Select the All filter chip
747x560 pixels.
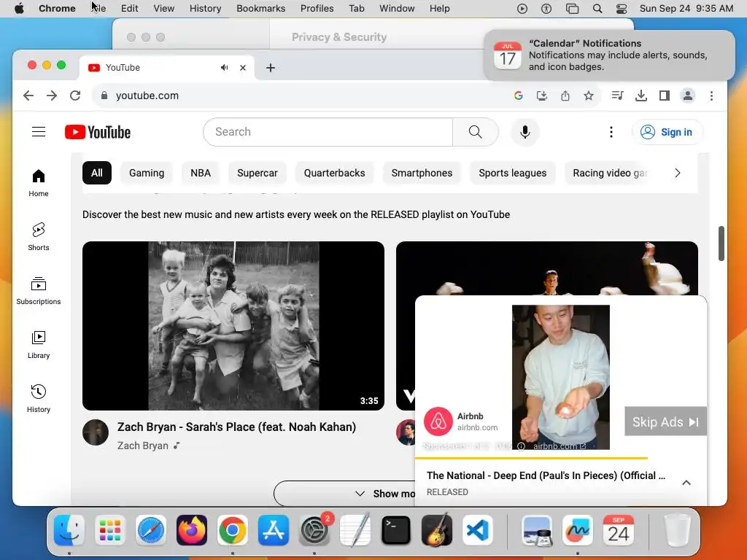[97, 173]
